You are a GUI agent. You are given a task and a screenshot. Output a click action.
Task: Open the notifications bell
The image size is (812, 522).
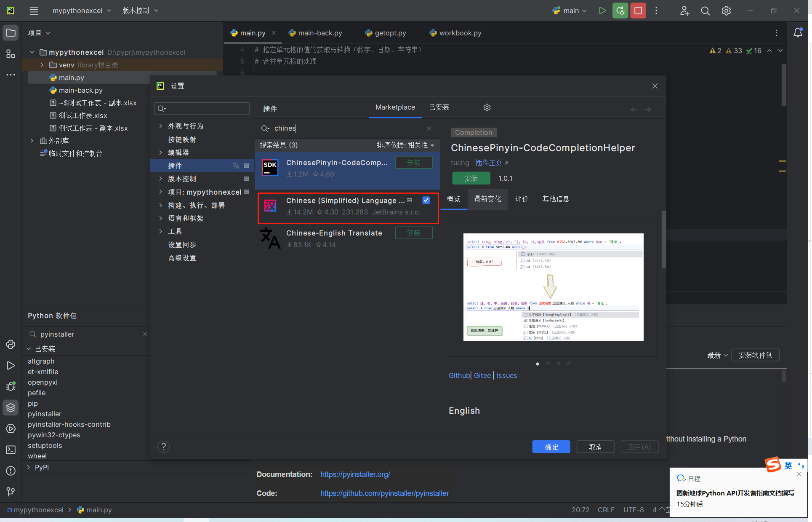tap(799, 32)
